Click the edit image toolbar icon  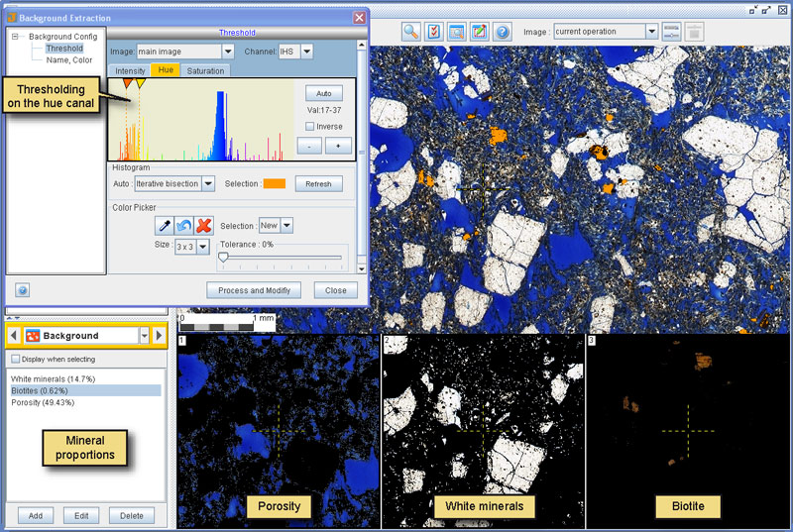click(x=480, y=32)
